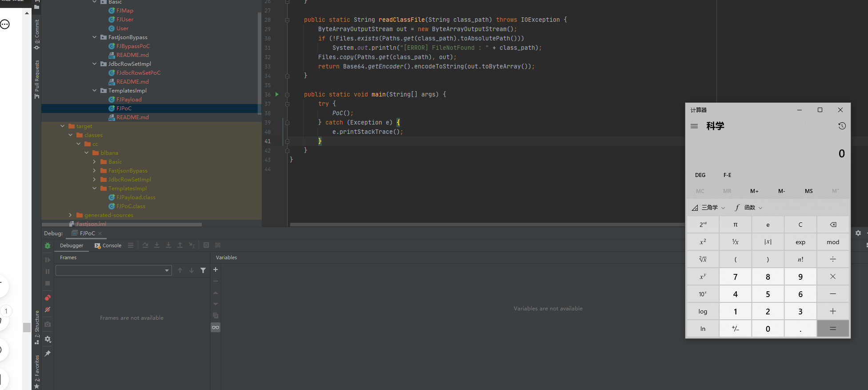868x390 pixels.
Task: Click the Force Step Into icon
Action: point(168,245)
